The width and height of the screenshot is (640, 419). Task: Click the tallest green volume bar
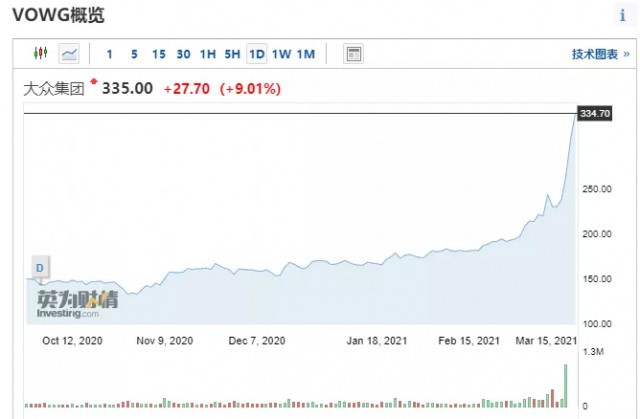566,386
